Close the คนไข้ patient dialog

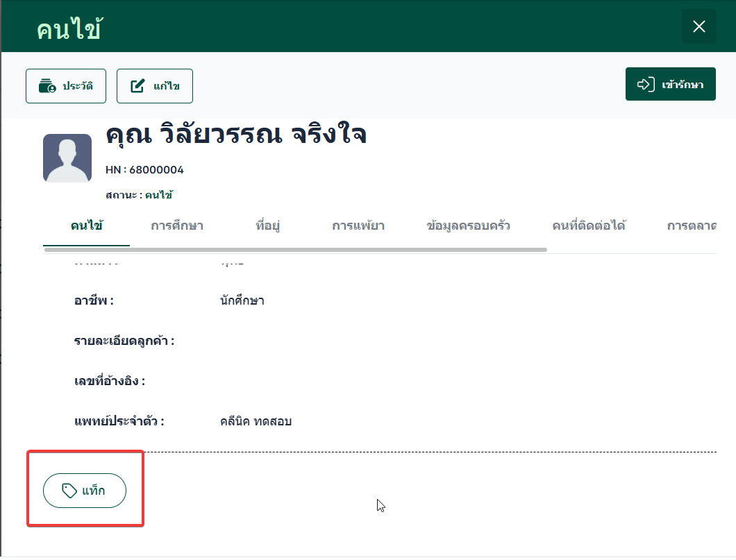click(699, 26)
